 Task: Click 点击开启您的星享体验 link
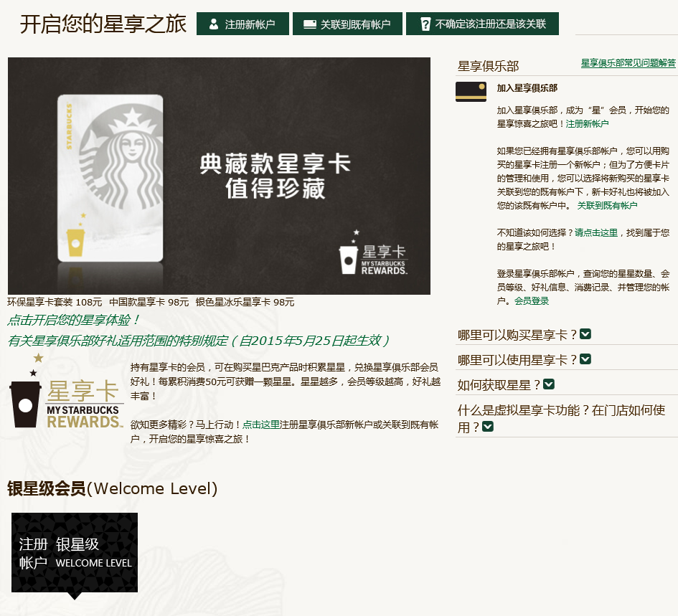(x=73, y=321)
